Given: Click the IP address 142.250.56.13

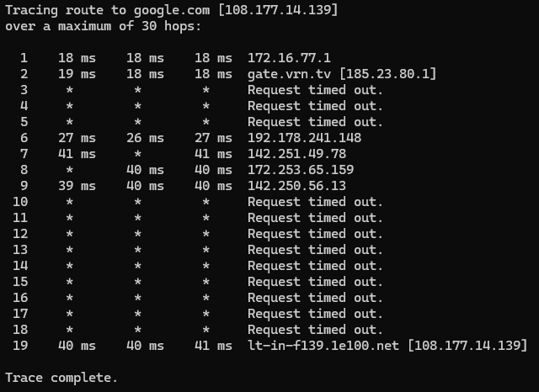Looking at the screenshot, I should click(x=296, y=186).
